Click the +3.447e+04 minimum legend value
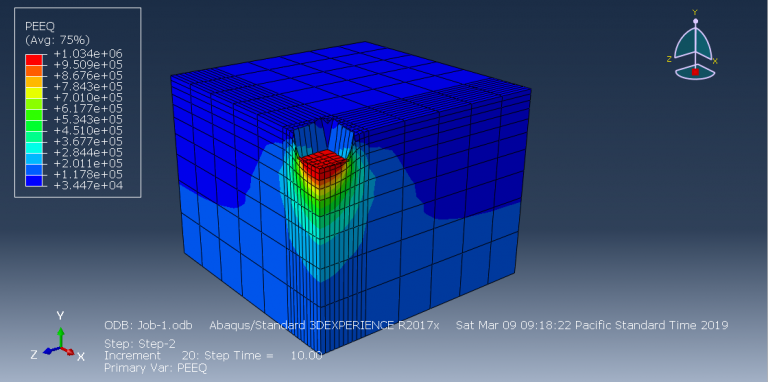Viewport: 768px width, 382px height. click(x=87, y=186)
